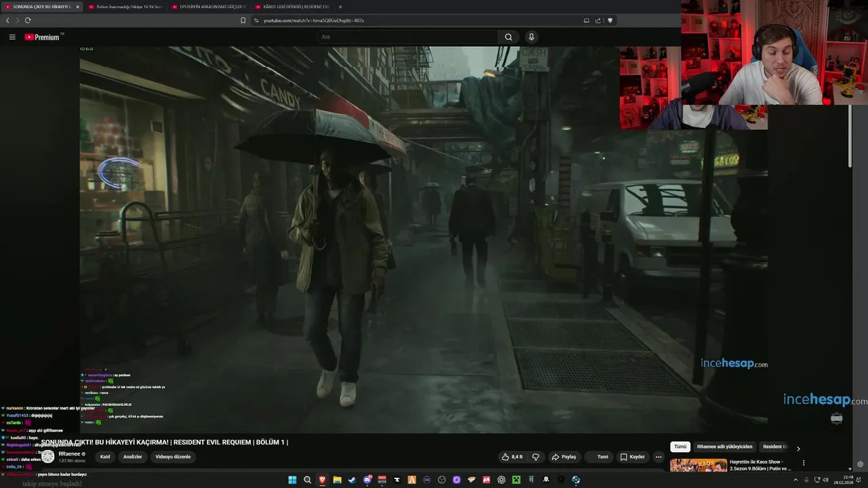Image resolution: width=868 pixels, height=488 pixels.
Task: Go to YouTube Premium home logo
Action: (43, 37)
